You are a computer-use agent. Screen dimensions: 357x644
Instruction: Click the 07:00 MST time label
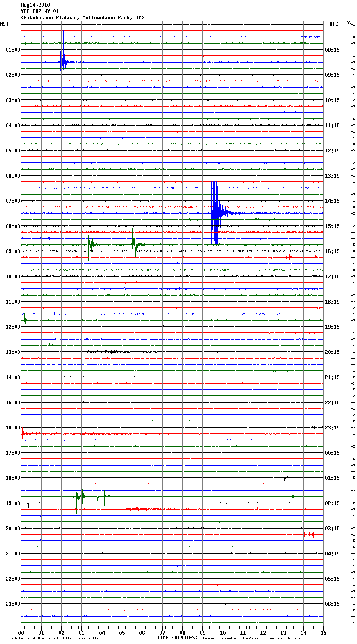[x=13, y=201]
